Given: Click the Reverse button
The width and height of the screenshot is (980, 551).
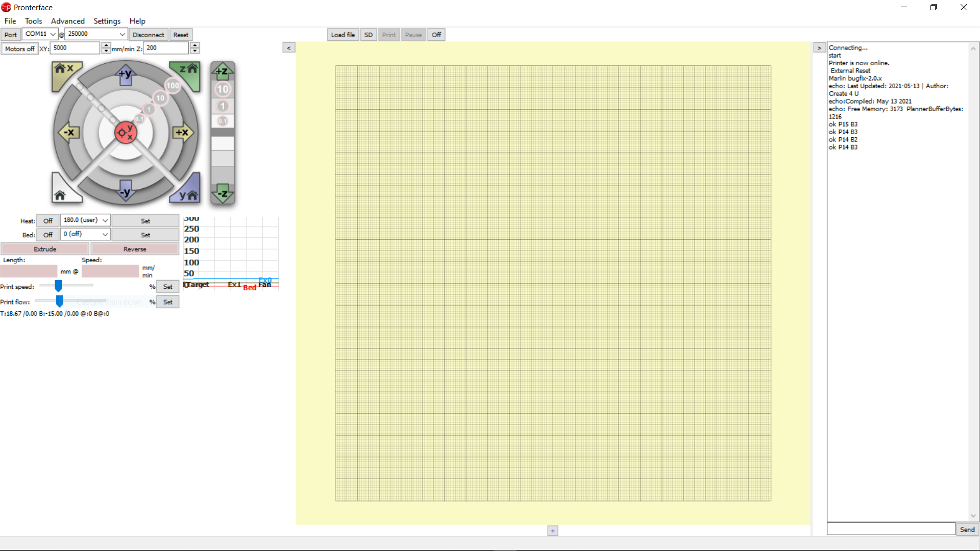Looking at the screenshot, I should click(135, 249).
